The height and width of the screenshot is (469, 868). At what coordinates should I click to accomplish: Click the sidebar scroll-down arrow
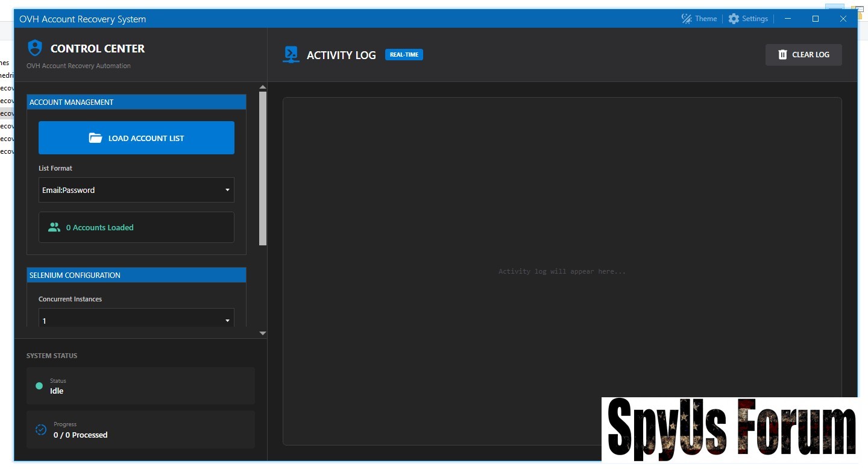[262, 333]
